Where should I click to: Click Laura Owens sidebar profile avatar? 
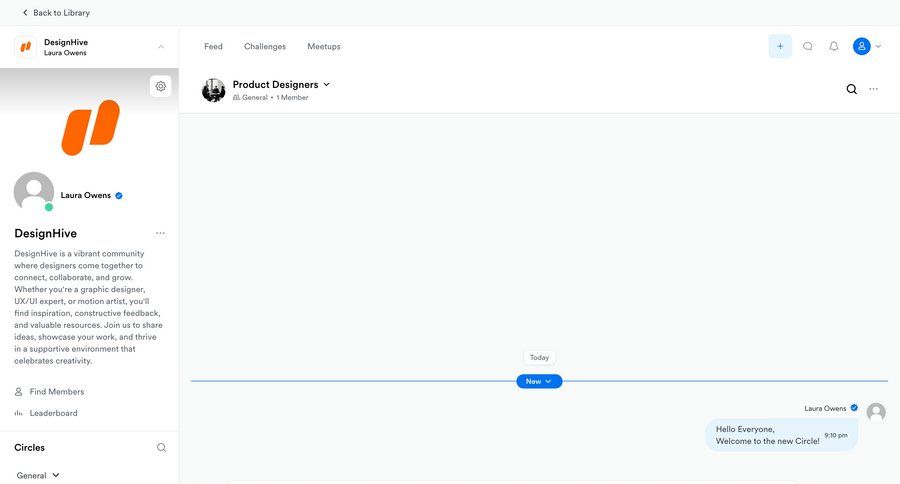(34, 192)
